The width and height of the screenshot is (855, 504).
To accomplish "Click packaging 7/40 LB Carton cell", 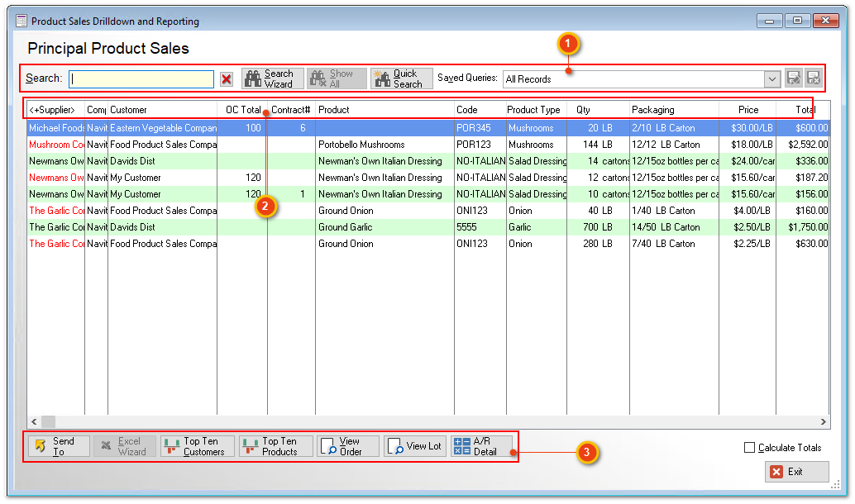I will [674, 244].
